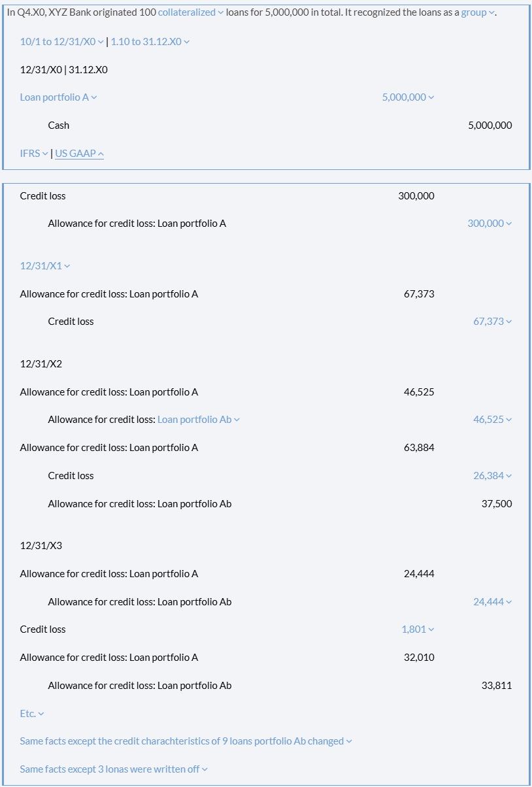Expand the 'group' term explanation
The height and width of the screenshot is (787, 532).
coord(478,13)
